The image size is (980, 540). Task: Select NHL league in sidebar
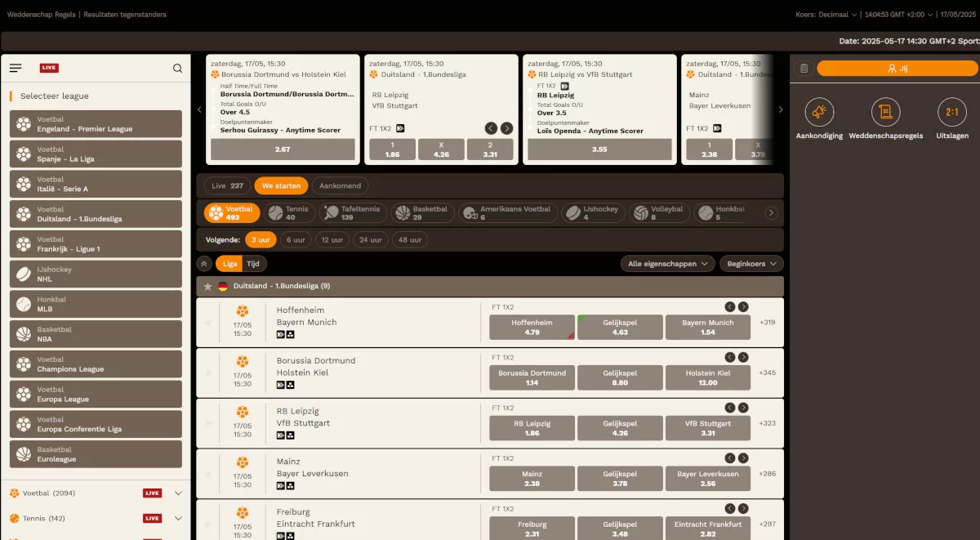96,274
